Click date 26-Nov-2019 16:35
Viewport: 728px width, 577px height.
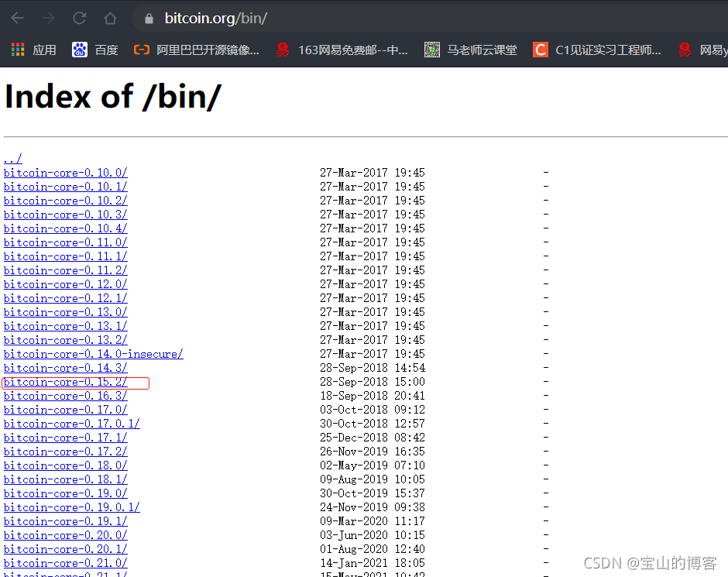tap(373, 452)
